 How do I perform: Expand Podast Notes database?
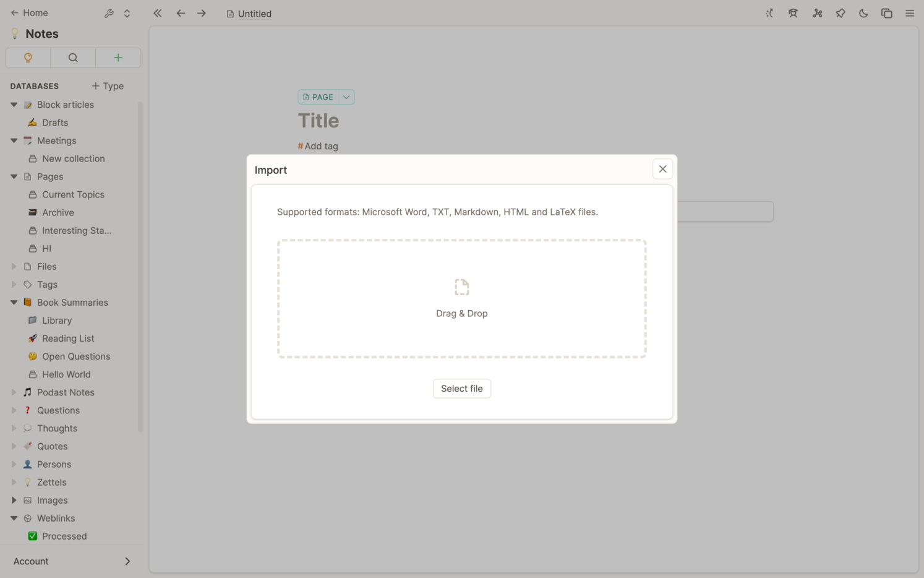point(14,392)
